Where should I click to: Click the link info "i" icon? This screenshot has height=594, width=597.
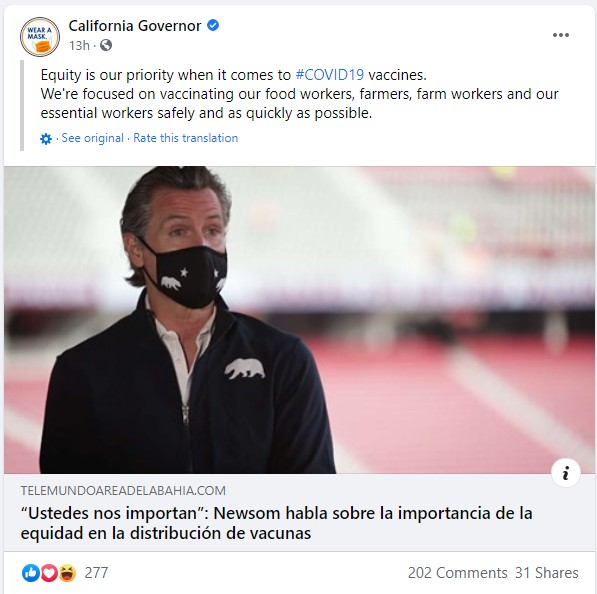click(x=566, y=473)
